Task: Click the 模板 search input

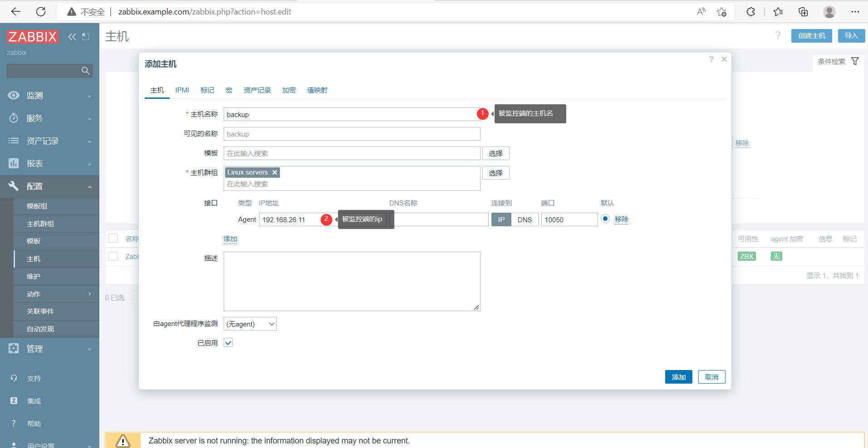Action: click(x=352, y=153)
